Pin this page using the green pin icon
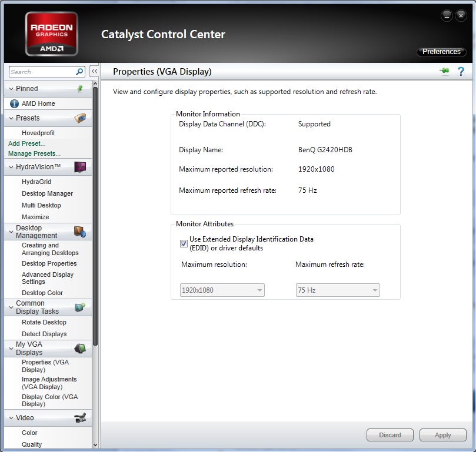 (x=444, y=71)
